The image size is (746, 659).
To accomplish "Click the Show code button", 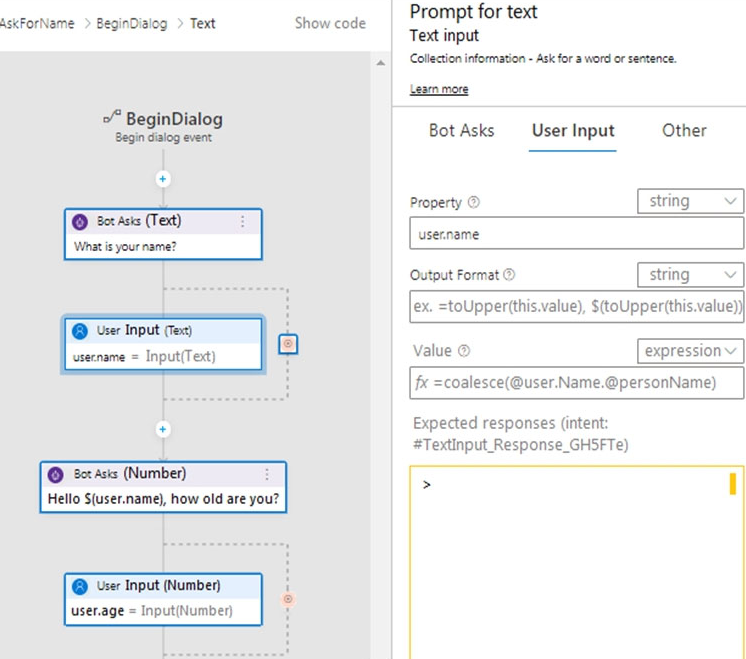I will pyautogui.click(x=330, y=23).
